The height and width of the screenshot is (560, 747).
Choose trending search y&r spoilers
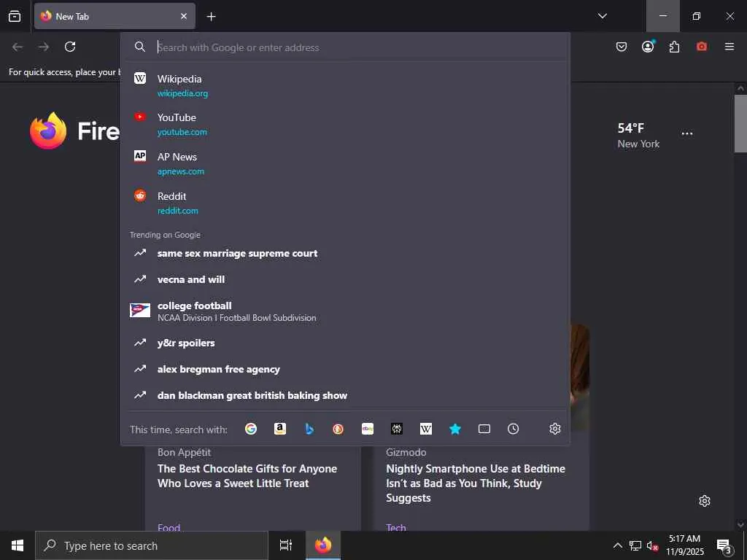point(345,343)
